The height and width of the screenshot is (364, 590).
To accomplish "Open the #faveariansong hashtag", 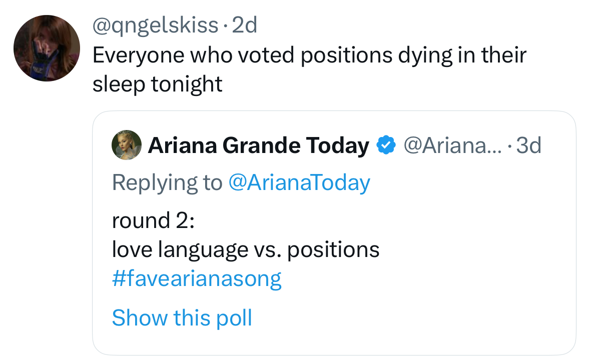I will tap(197, 278).
